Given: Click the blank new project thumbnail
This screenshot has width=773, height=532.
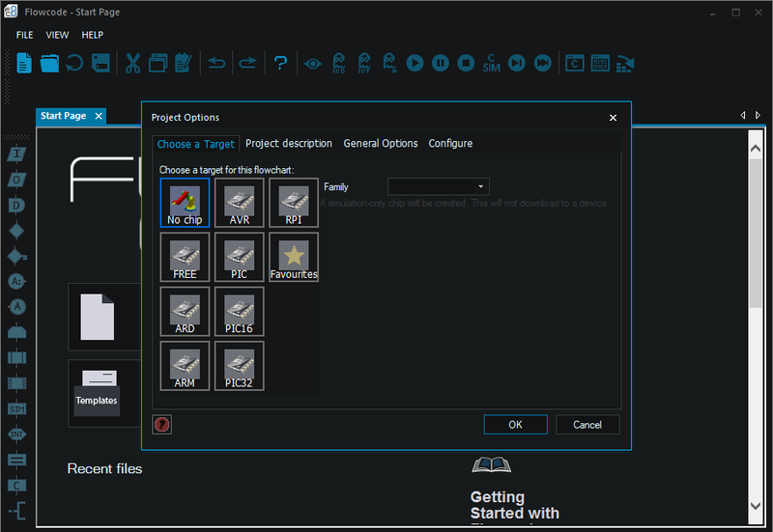Looking at the screenshot, I should [x=98, y=317].
